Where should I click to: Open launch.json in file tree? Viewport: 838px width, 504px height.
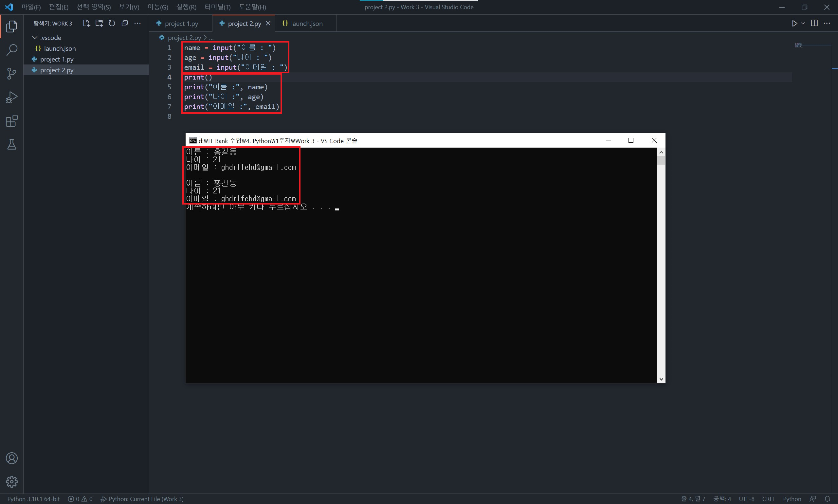pos(60,48)
